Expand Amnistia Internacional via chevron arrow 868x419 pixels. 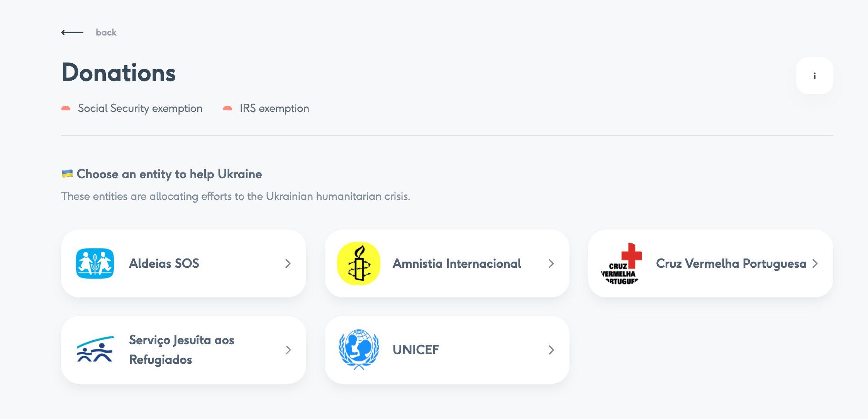pos(551,264)
